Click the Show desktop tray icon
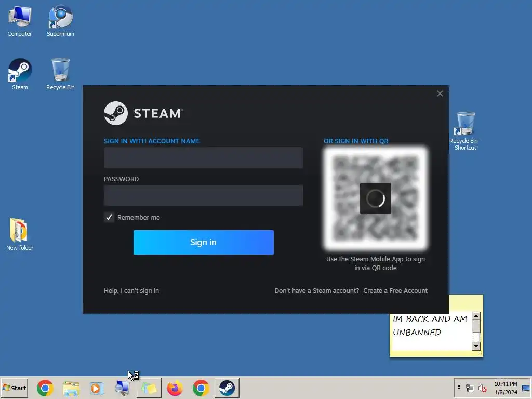Viewport: 532px width, 399px height. [x=526, y=388]
